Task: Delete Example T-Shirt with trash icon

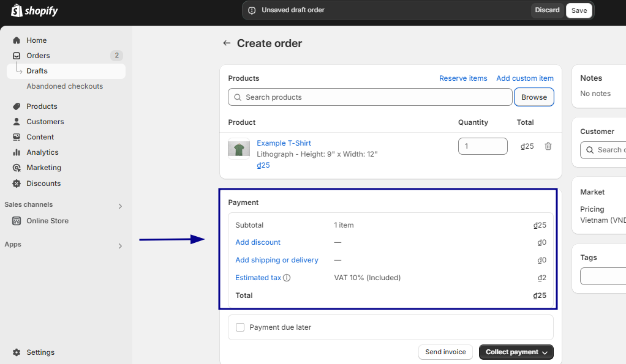Action: pyautogui.click(x=548, y=146)
